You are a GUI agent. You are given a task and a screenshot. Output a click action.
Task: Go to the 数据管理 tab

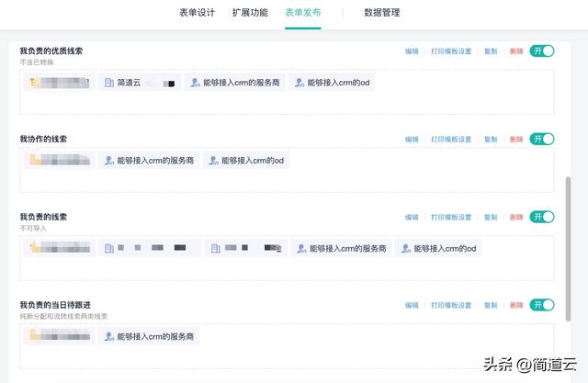coord(382,13)
